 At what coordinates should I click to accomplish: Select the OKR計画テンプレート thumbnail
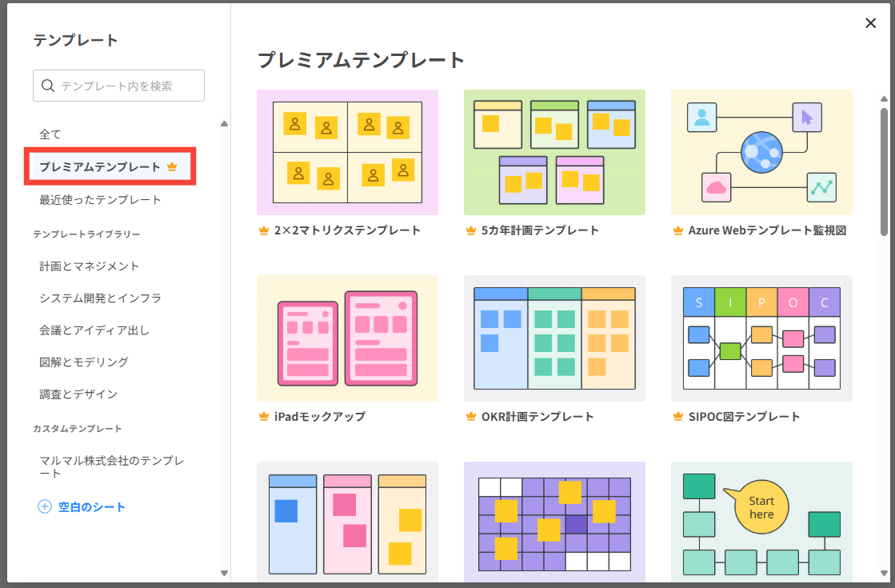click(x=554, y=338)
